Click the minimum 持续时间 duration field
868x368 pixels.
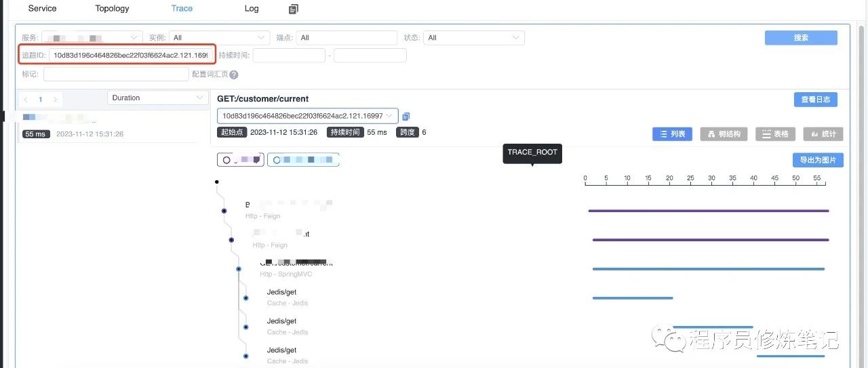289,55
